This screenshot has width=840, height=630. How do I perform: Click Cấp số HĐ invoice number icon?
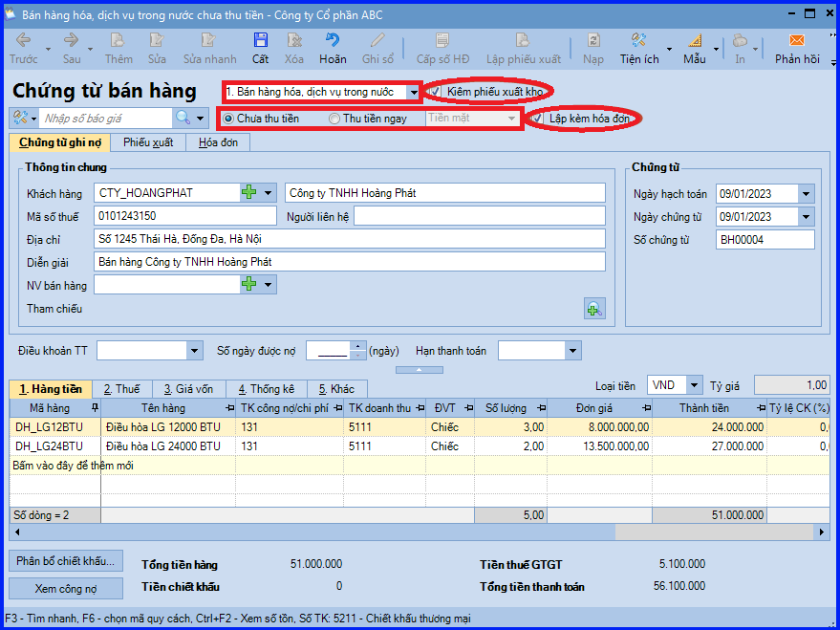click(442, 41)
